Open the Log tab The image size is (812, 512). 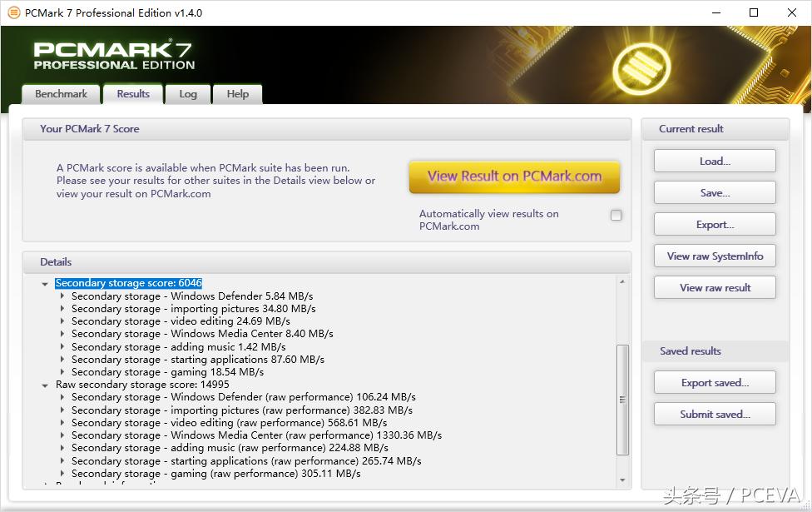pos(188,94)
